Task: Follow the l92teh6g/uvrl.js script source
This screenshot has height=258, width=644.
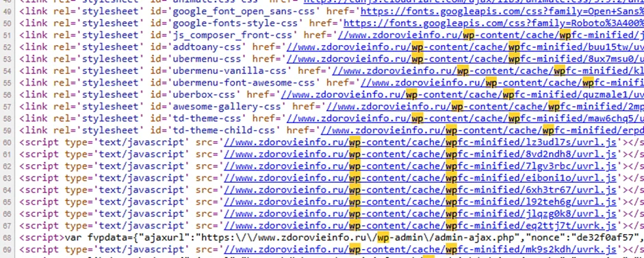Action: pos(420,202)
